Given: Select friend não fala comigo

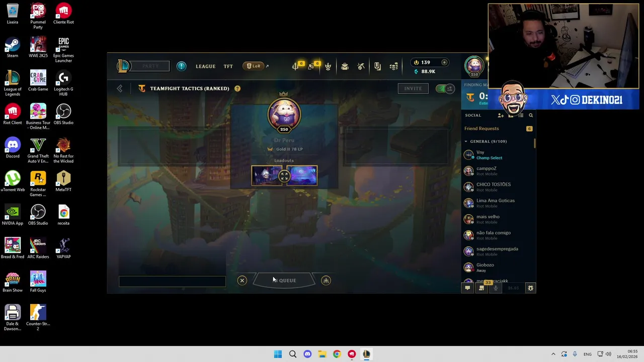Looking at the screenshot, I should pos(498,235).
